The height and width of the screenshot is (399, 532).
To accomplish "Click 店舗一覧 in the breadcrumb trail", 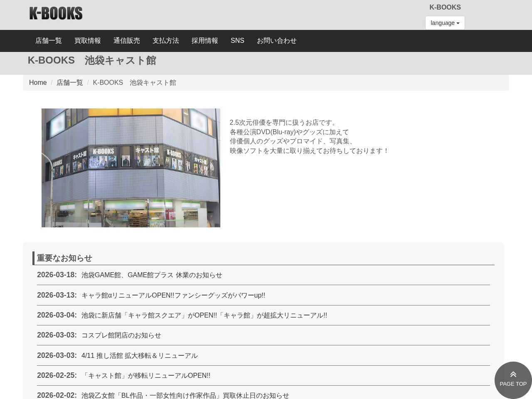I will (x=69, y=82).
